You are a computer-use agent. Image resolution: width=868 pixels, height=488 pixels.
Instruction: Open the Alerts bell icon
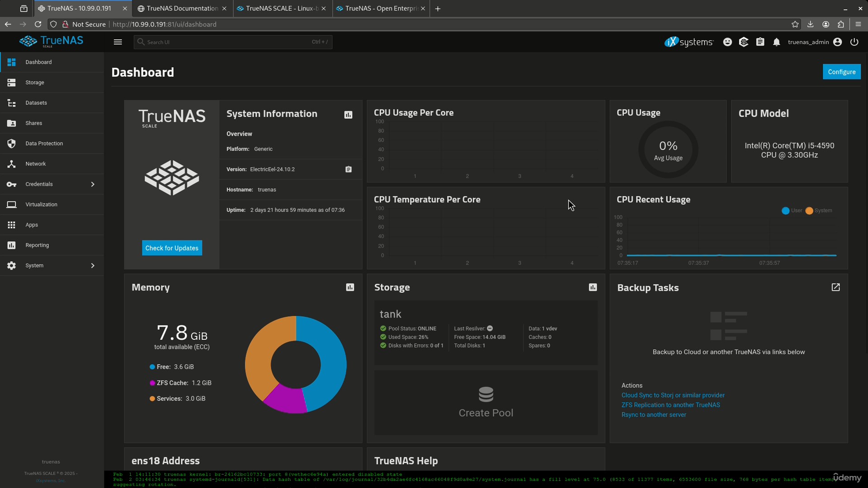(777, 42)
